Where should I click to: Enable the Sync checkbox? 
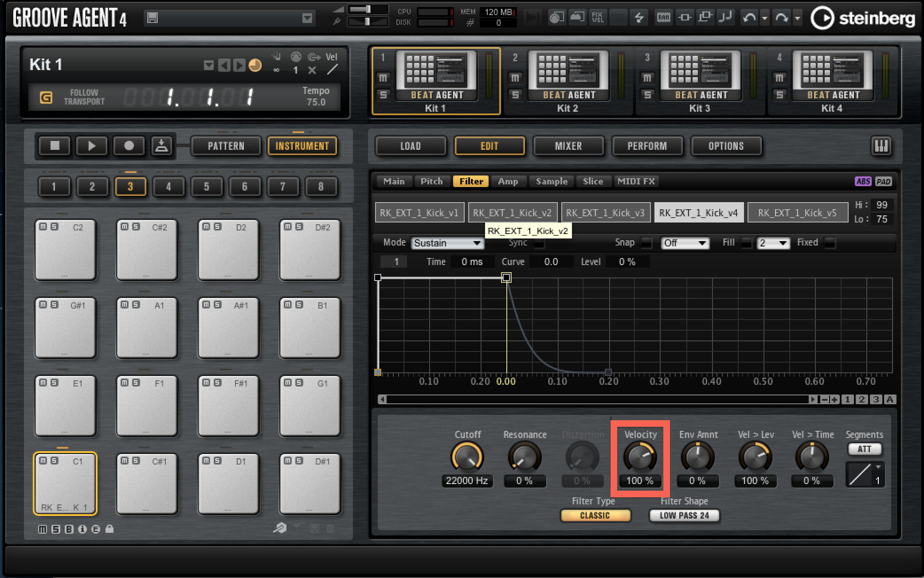pos(539,243)
